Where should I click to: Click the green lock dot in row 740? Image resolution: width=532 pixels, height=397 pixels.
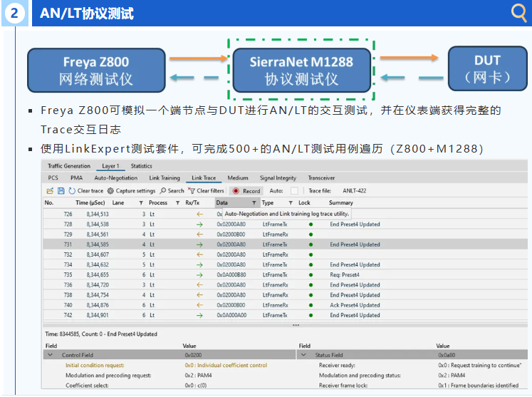(x=311, y=305)
